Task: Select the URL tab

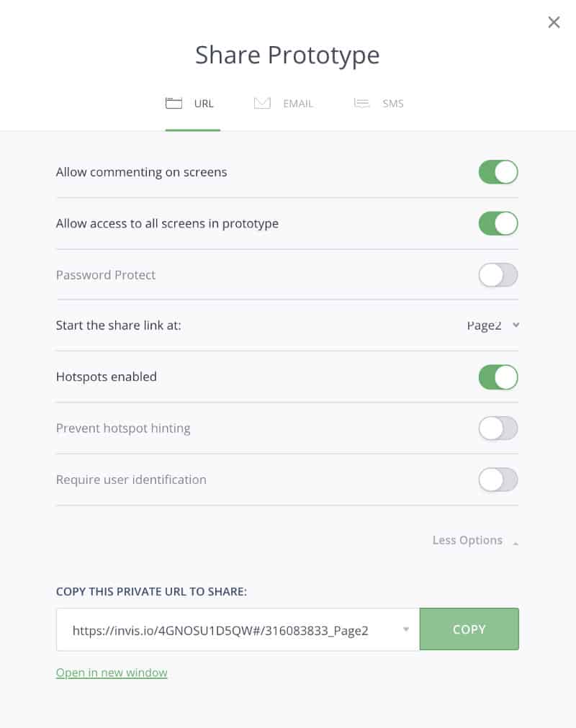Action: pos(203,103)
